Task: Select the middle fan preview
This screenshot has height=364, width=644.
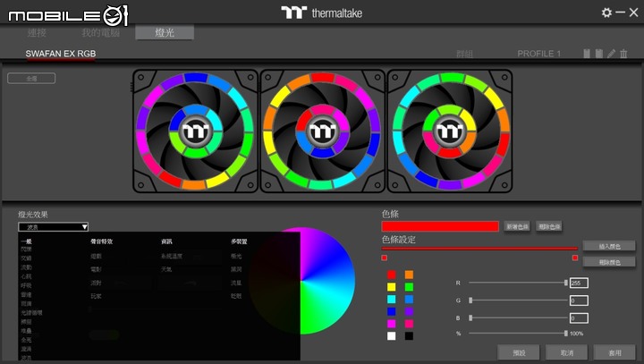Action: pos(323,131)
